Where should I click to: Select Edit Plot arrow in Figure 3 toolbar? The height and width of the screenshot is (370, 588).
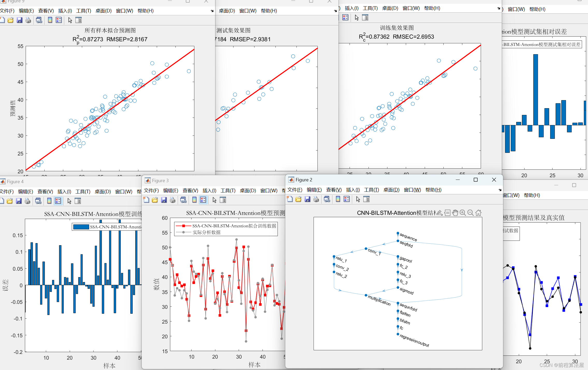[214, 200]
